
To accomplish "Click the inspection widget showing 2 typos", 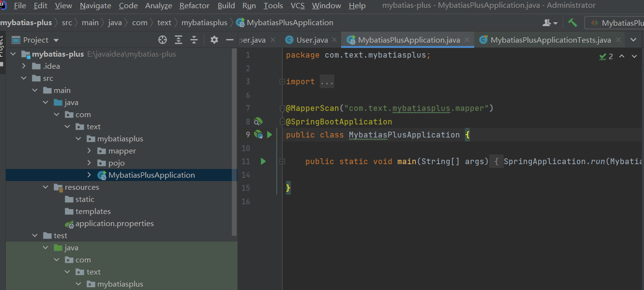I will tap(606, 57).
